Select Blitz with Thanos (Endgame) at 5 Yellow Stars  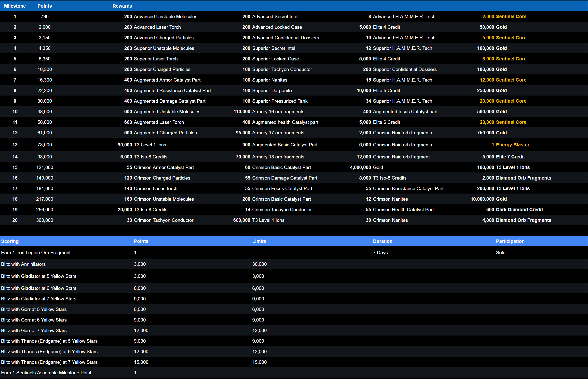[49, 341]
